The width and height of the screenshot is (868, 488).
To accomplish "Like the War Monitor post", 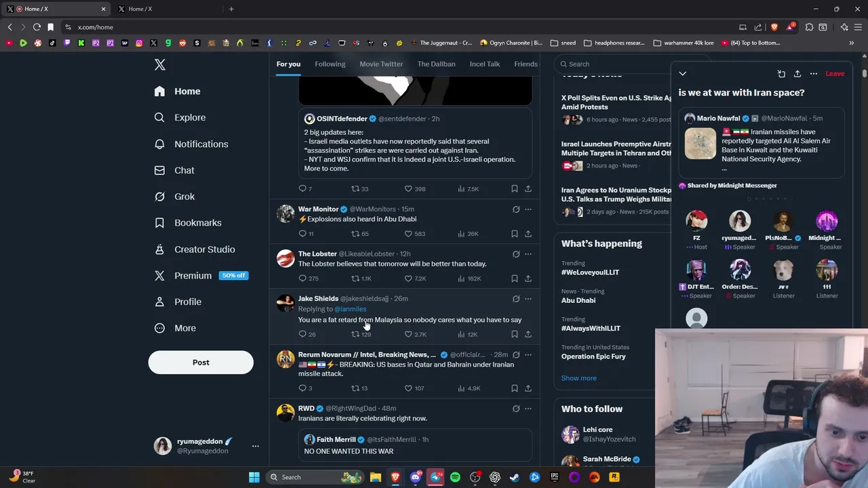I will point(408,234).
